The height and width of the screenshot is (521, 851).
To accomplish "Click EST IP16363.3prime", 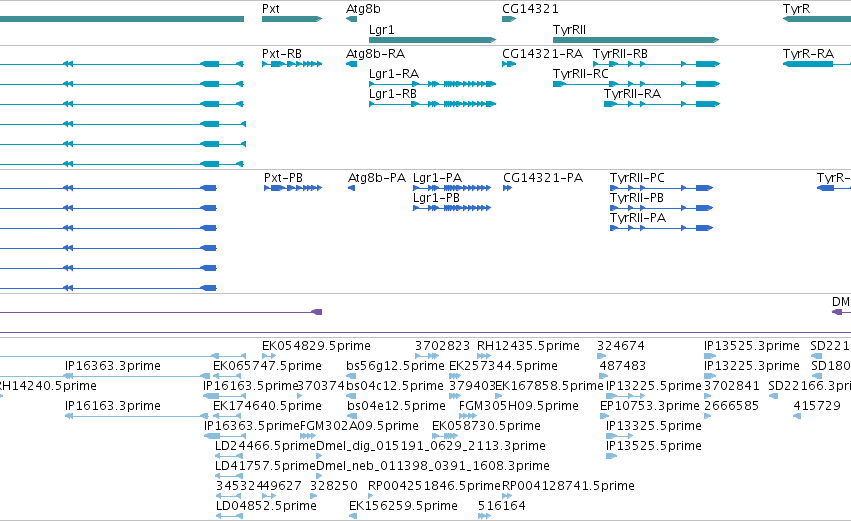I will 113,366.
